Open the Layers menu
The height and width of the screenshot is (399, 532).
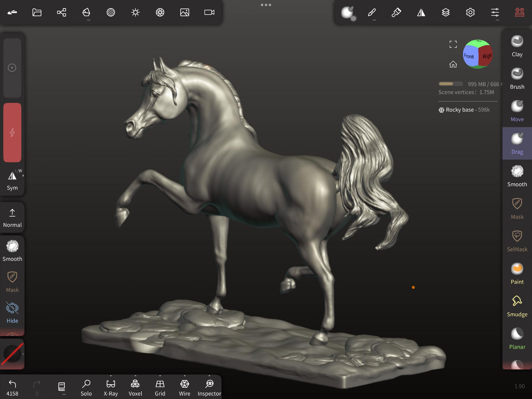click(x=445, y=13)
